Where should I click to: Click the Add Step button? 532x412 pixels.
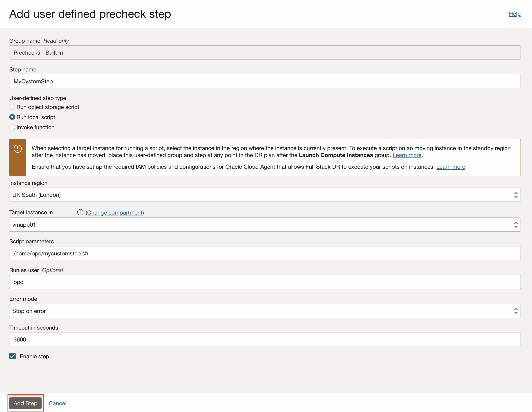tap(25, 403)
